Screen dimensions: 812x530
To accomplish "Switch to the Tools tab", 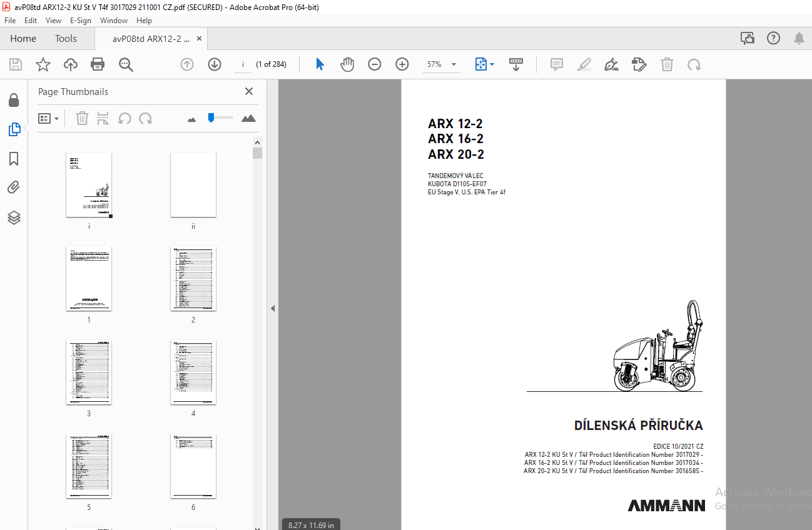I will 66,39.
